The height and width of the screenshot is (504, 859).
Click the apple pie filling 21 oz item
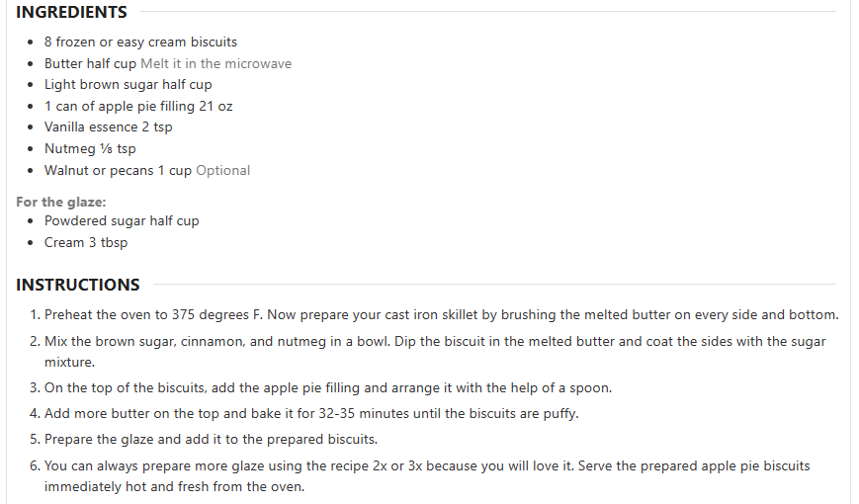(x=138, y=107)
